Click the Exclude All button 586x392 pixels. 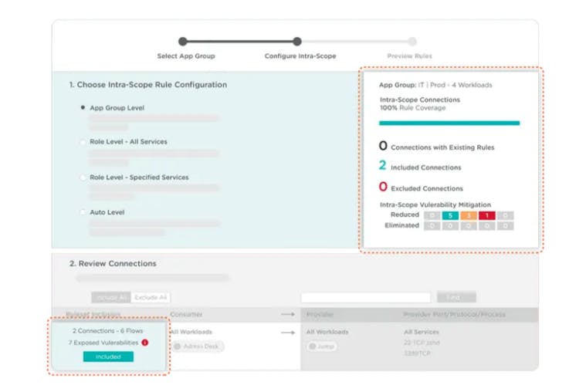[151, 297]
